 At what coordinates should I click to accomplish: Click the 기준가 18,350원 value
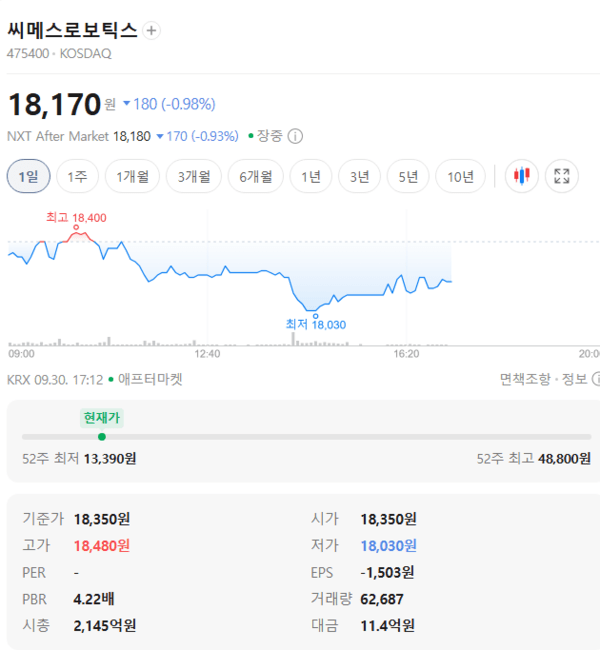[x=102, y=519]
